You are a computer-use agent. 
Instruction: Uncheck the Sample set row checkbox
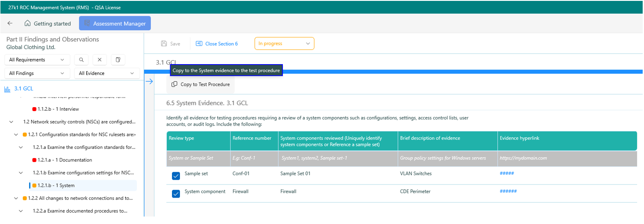point(176,176)
